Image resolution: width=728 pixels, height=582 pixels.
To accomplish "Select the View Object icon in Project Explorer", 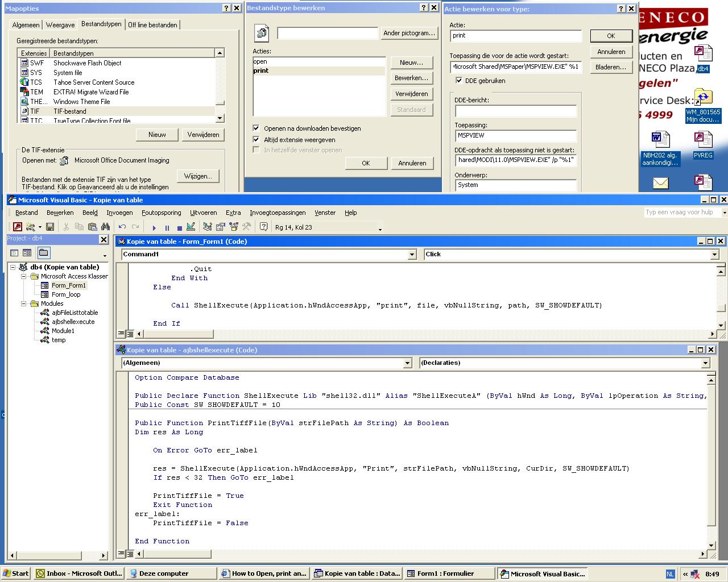I will 26,253.
